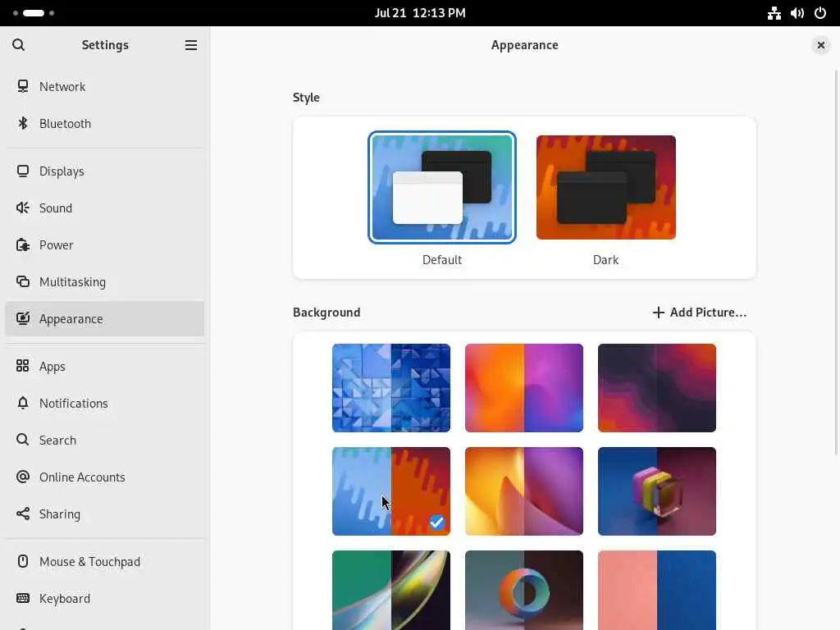Open Bluetooth settings panel
Screen dimensions: 840x630
point(105,123)
